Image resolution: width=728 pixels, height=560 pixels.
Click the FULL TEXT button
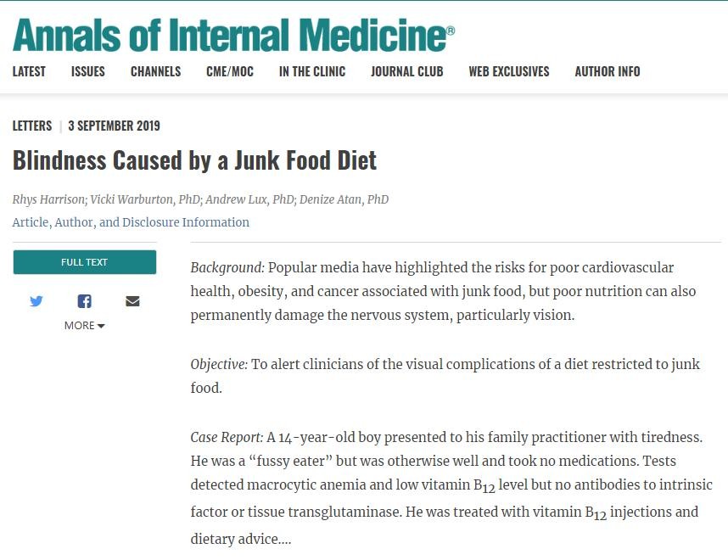pos(84,262)
